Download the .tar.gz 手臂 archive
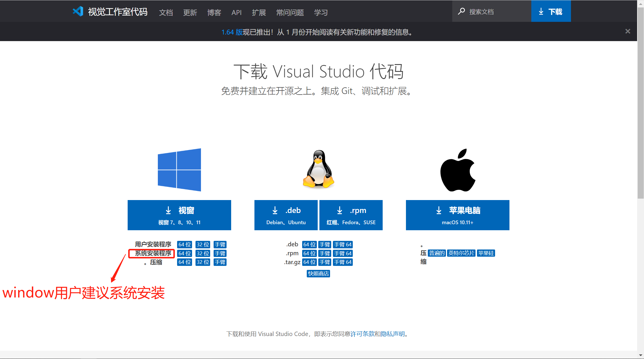This screenshot has height=359, width=644. (325, 262)
